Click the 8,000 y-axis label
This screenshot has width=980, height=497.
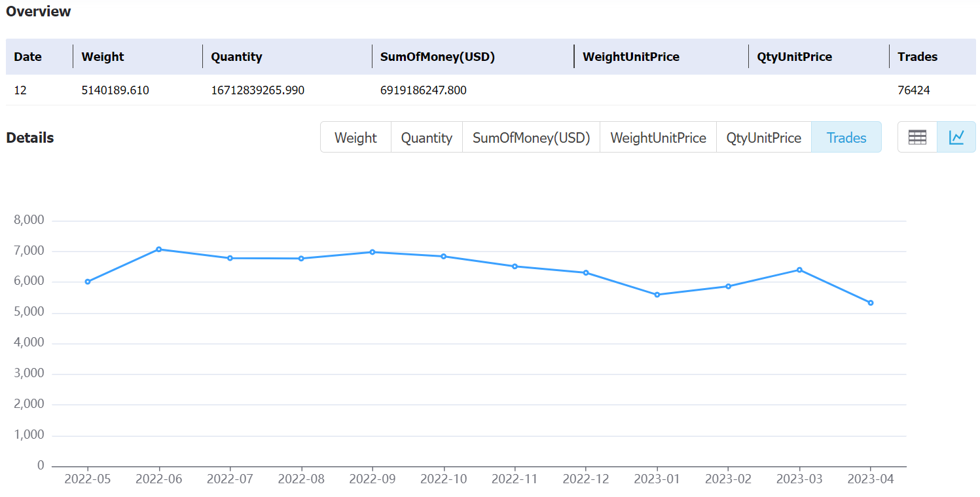pos(29,220)
